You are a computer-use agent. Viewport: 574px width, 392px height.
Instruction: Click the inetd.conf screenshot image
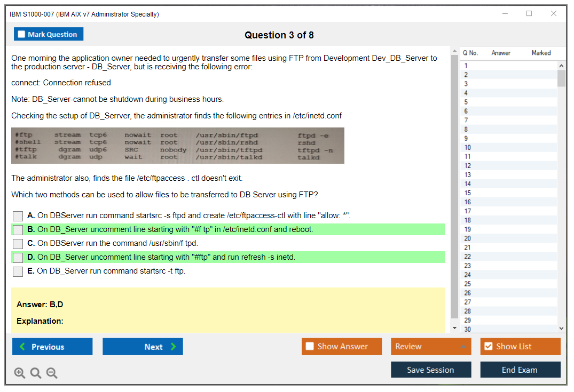tap(178, 146)
